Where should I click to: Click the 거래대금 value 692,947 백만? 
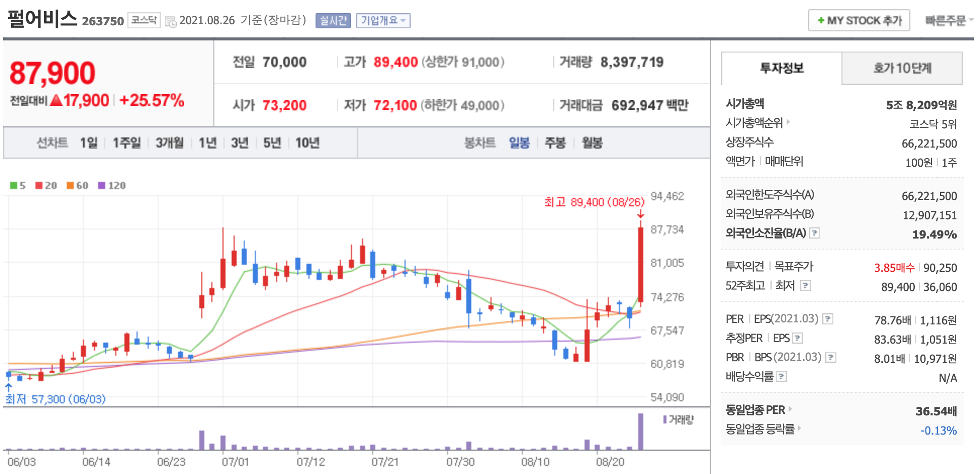coord(650,106)
